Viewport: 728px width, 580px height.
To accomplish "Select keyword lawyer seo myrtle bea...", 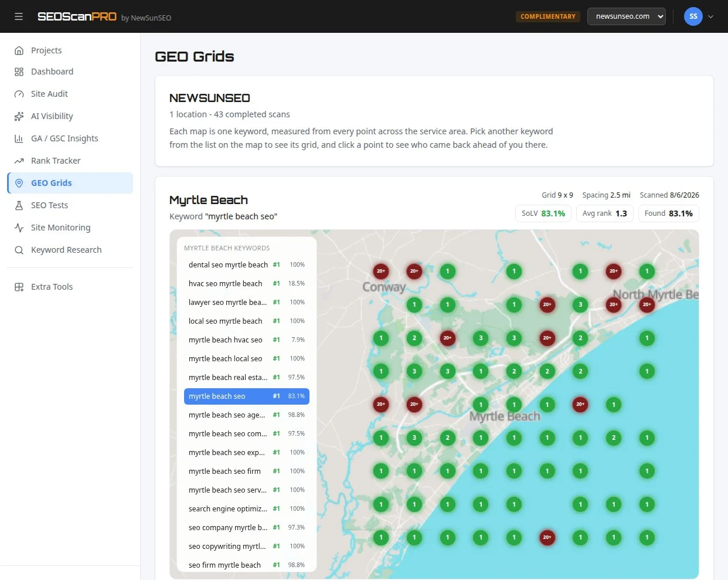I will tap(247, 303).
